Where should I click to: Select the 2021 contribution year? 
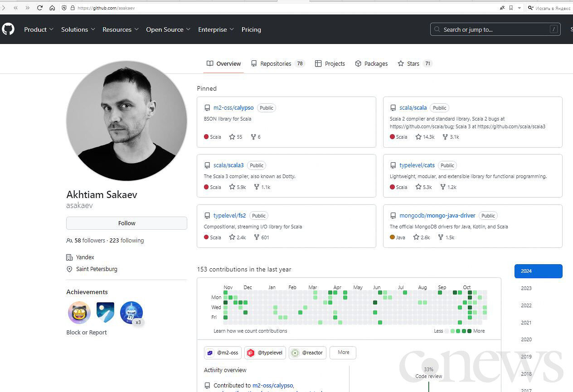pyautogui.click(x=526, y=323)
